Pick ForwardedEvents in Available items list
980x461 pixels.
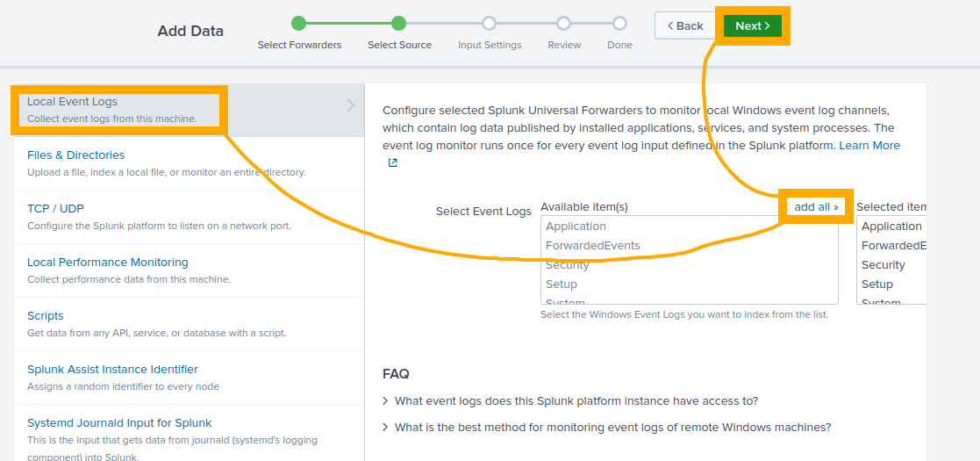click(689, 246)
